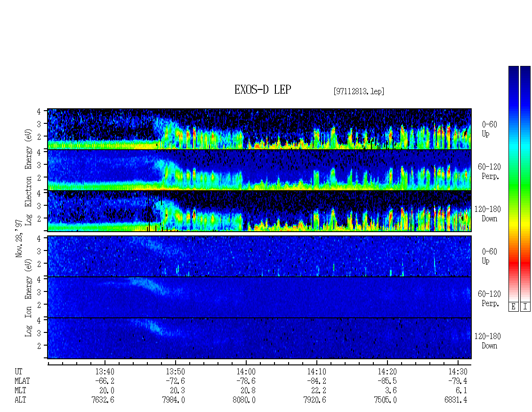
Task: Click the time label "14:00"
Action: (x=246, y=372)
